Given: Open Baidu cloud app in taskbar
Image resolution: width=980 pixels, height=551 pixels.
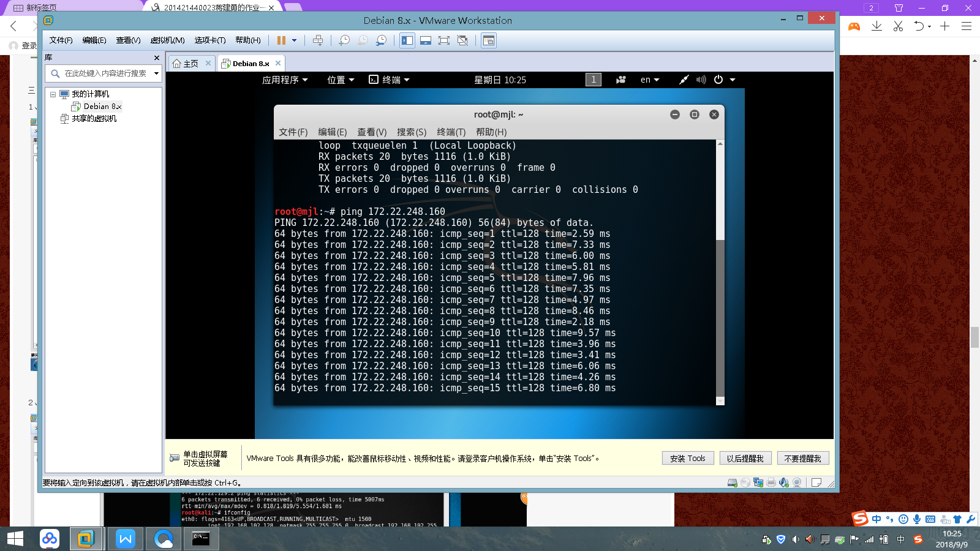Looking at the screenshot, I should 50,539.
